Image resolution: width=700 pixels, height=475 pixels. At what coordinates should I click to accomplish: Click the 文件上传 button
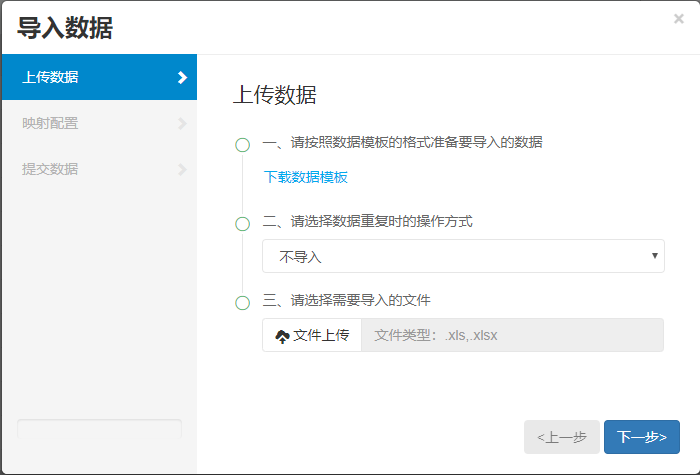(x=312, y=335)
